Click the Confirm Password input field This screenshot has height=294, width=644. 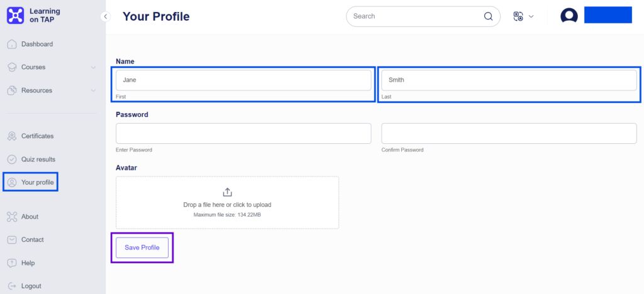[x=509, y=133]
